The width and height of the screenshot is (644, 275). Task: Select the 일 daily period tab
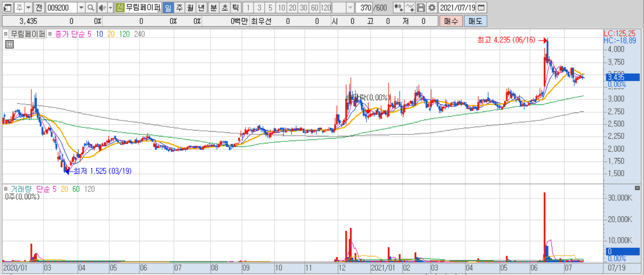[x=168, y=7]
